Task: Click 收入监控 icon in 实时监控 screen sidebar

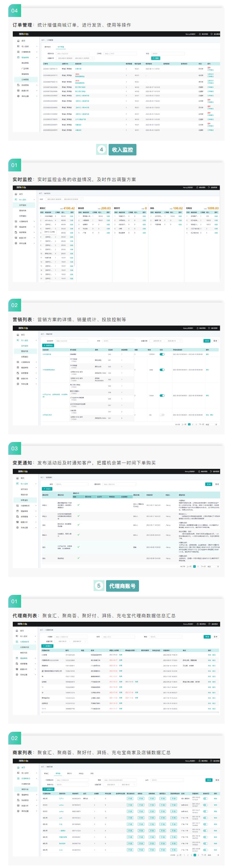Action: coord(16,200)
